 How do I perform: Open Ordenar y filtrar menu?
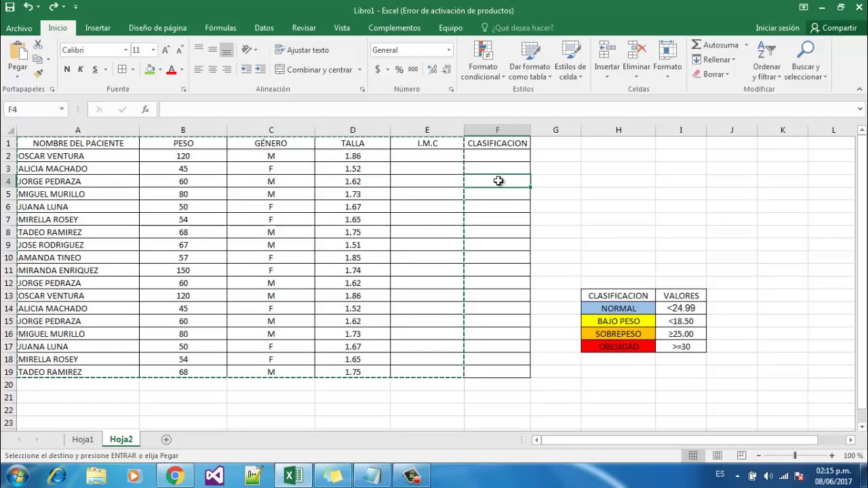pos(767,61)
